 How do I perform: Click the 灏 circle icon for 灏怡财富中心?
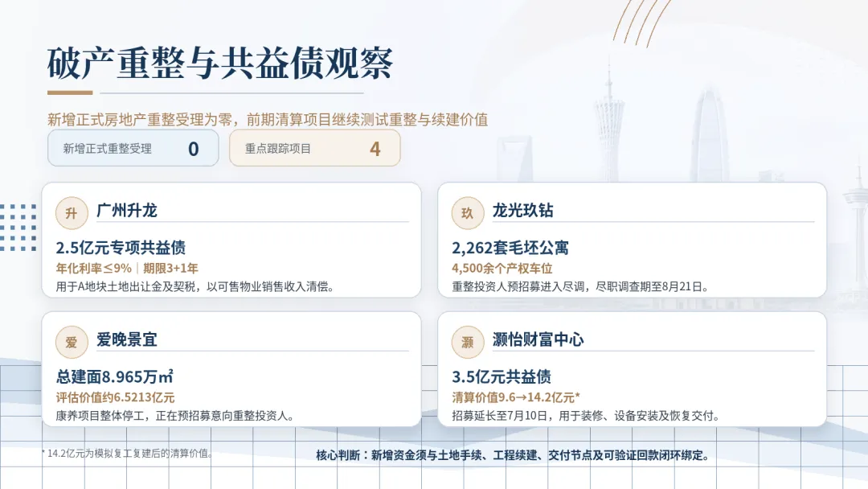(468, 343)
